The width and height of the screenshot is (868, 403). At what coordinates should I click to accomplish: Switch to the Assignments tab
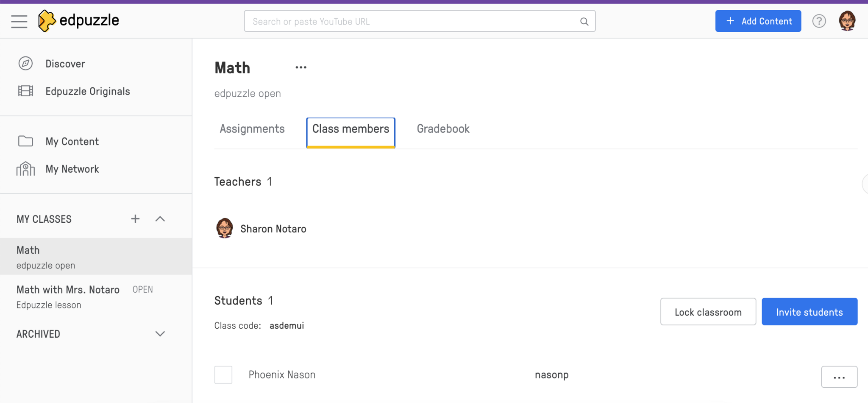(x=252, y=129)
